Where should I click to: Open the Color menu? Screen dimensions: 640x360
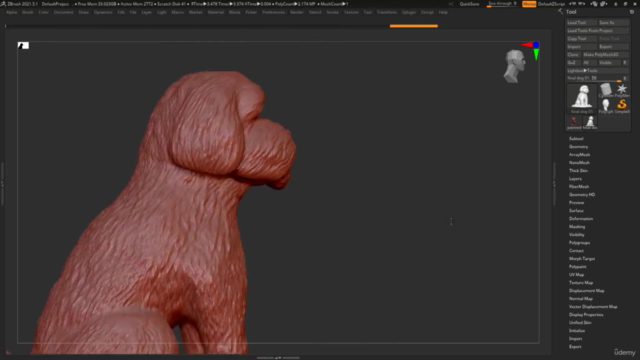point(43,12)
